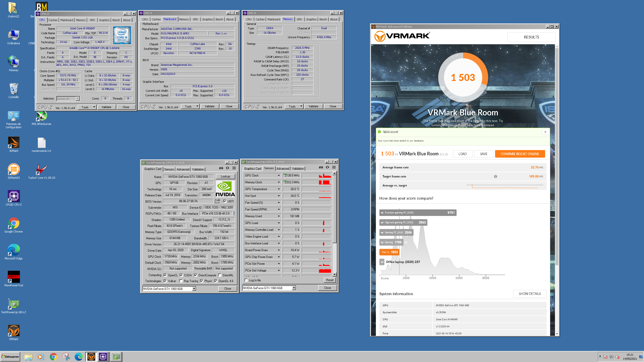The height and width of the screenshot is (362, 644).
Task: Open the hamburger menu in GPU-Z Sensors window
Action: 334,167
